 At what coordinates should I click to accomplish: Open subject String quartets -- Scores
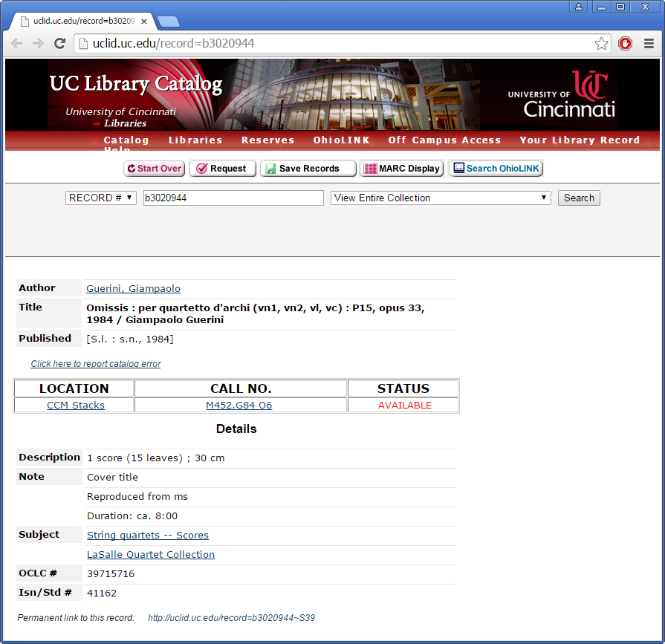point(148,536)
